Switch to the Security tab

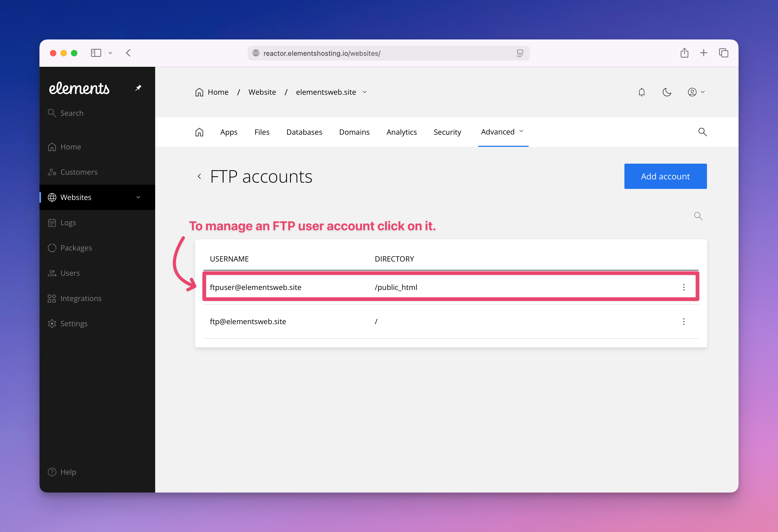[x=447, y=132]
